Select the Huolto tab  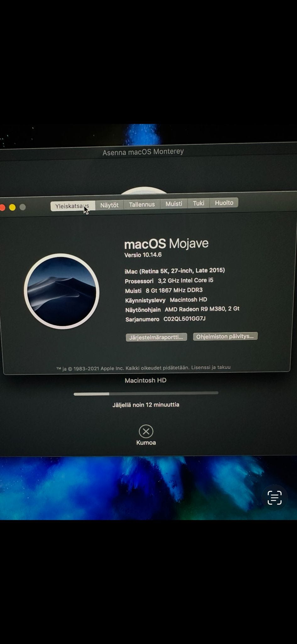[x=224, y=203]
